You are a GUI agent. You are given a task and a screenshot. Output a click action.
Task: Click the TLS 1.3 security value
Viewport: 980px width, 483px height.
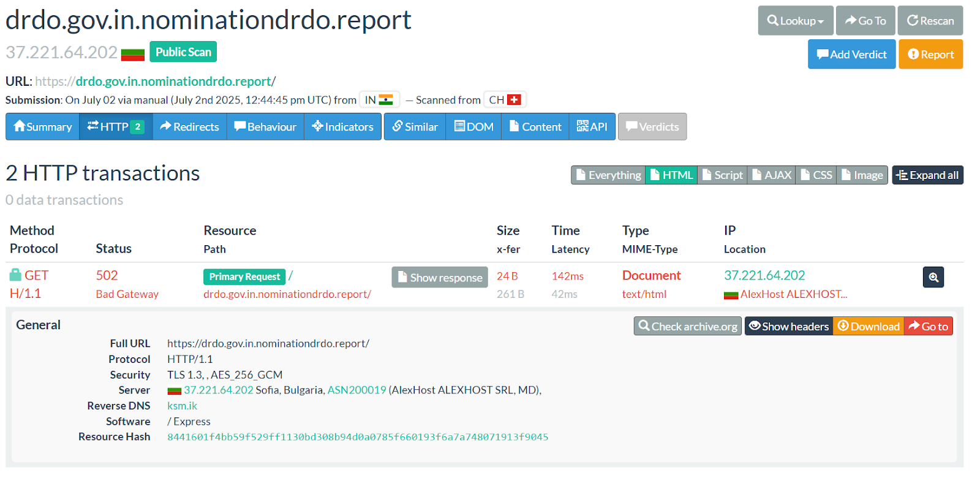coord(225,375)
